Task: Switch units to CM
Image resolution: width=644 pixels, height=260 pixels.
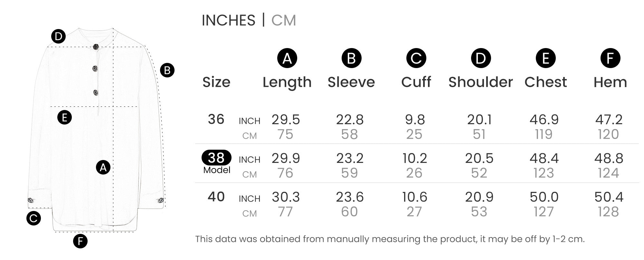Action: coord(283,20)
